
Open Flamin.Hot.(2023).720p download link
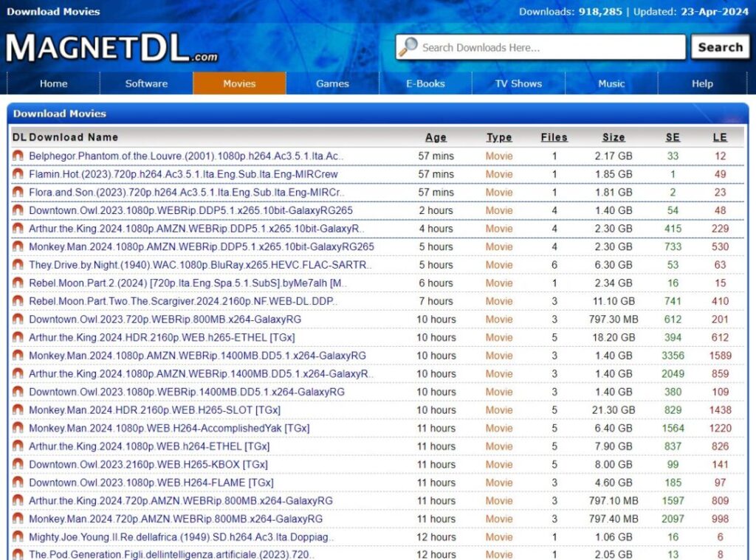pyautogui.click(x=183, y=174)
